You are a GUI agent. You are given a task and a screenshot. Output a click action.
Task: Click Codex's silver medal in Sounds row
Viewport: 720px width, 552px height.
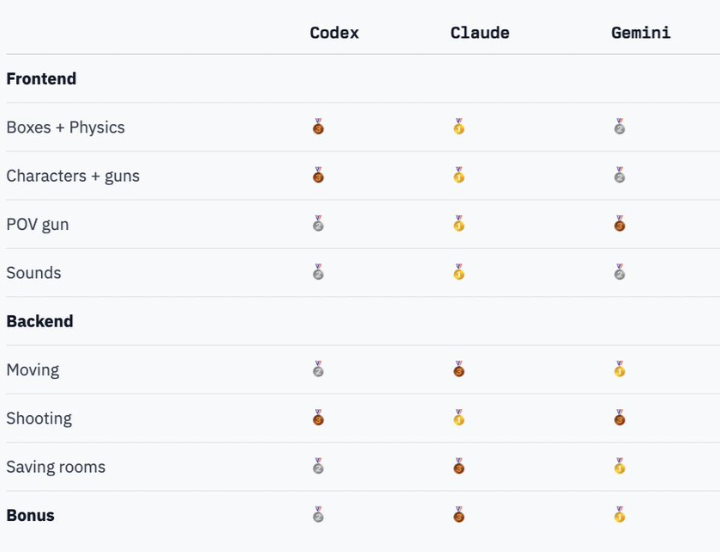318,272
